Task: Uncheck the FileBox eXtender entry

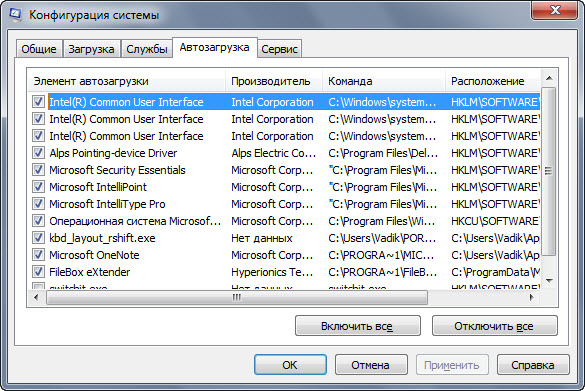Action: point(38,272)
